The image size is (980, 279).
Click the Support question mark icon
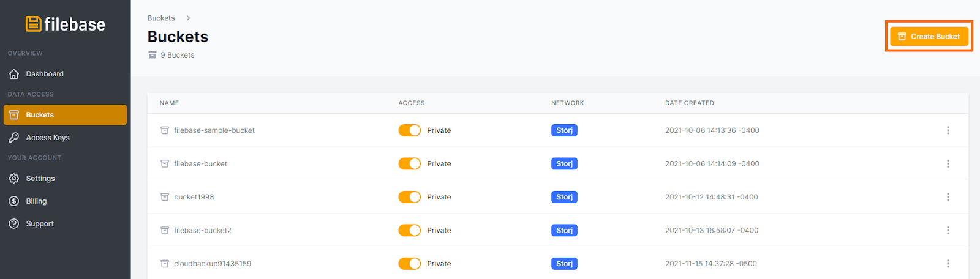[x=14, y=224]
